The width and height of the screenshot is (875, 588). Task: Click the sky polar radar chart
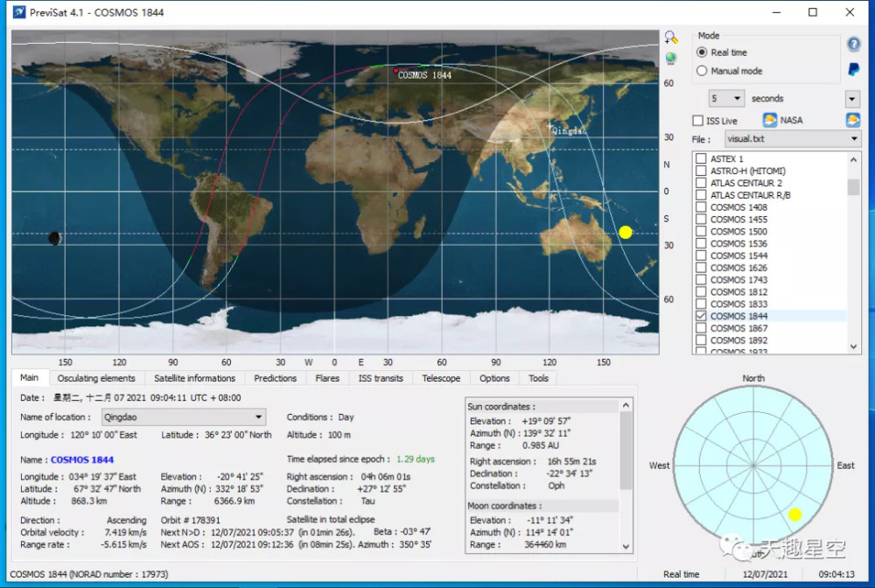752,465
